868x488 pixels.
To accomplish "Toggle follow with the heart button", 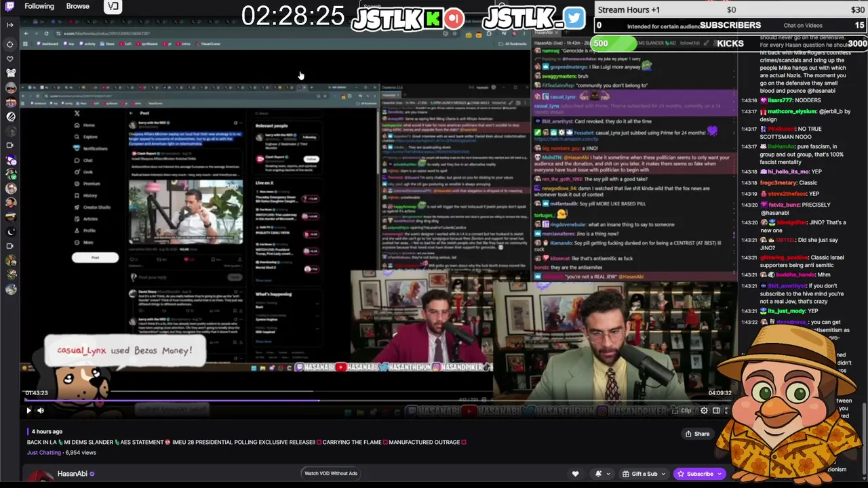I will [x=575, y=474].
